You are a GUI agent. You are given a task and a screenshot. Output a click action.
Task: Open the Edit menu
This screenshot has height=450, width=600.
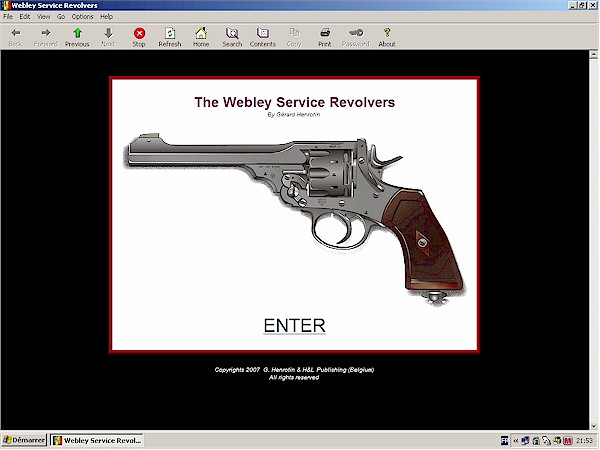click(x=25, y=16)
